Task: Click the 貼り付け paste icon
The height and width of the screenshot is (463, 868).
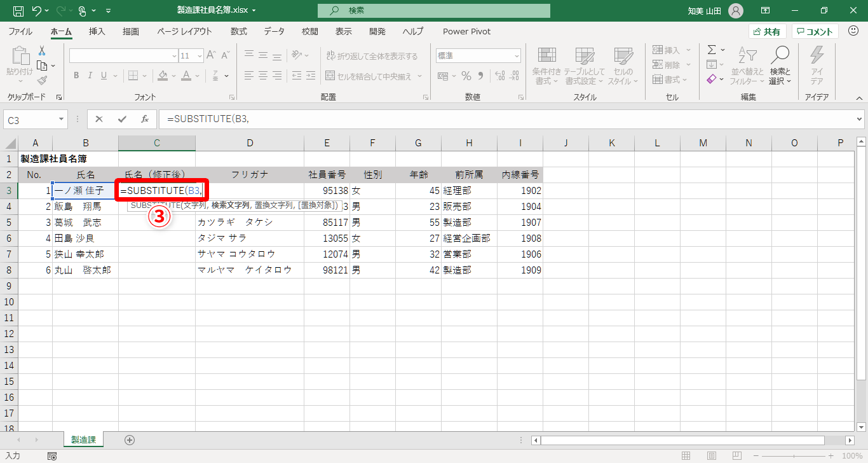Action: [20, 57]
